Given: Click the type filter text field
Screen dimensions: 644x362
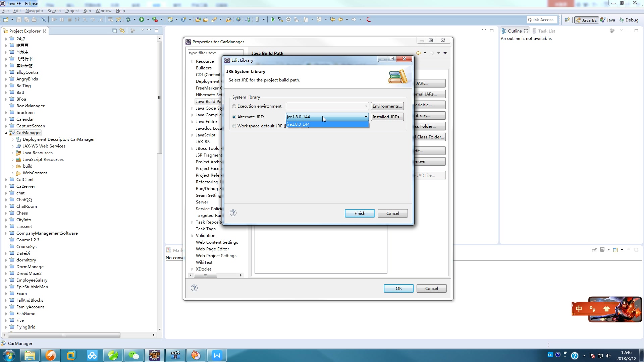Looking at the screenshot, I should tap(215, 53).
